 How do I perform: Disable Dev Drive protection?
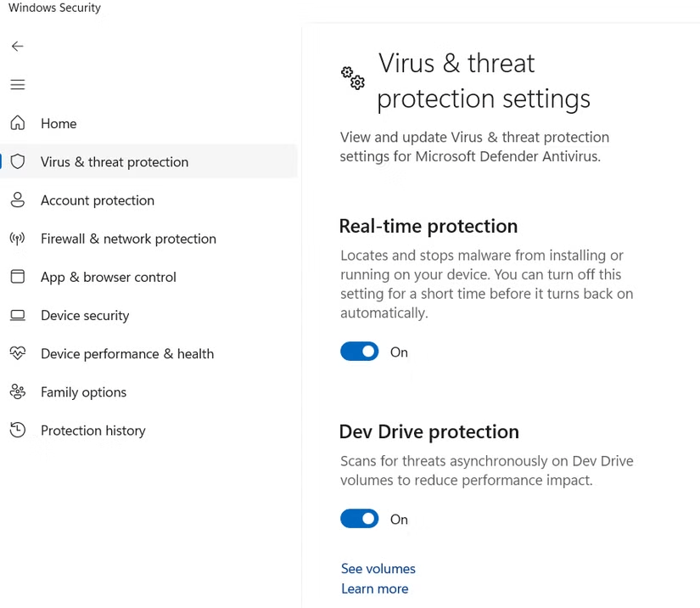(359, 518)
